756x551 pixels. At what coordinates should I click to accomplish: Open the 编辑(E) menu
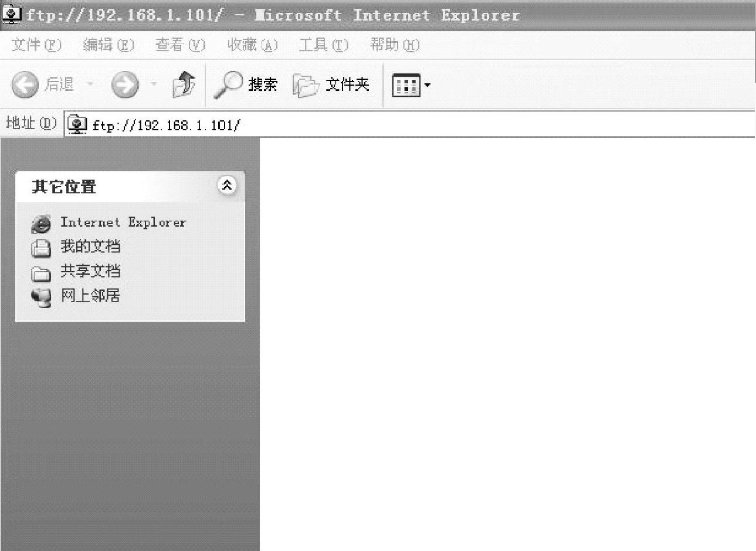(x=109, y=45)
